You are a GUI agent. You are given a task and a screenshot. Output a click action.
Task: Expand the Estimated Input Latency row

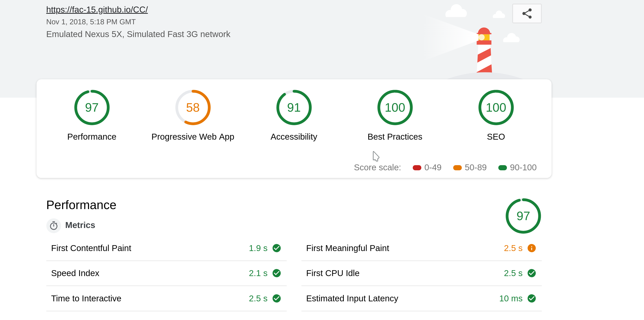352,298
